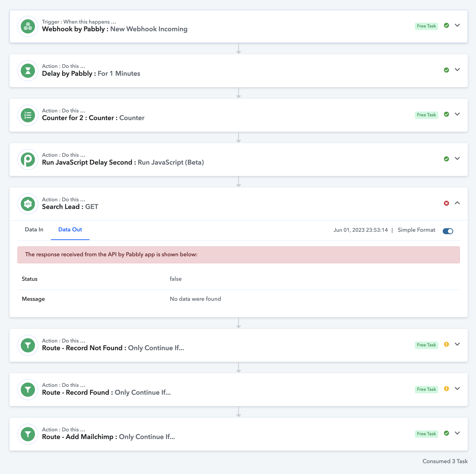Click the Free Task badge on Webhook step

pyautogui.click(x=426, y=26)
